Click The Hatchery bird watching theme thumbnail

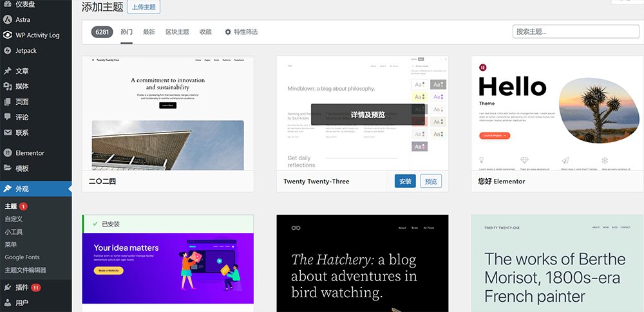pos(362,263)
